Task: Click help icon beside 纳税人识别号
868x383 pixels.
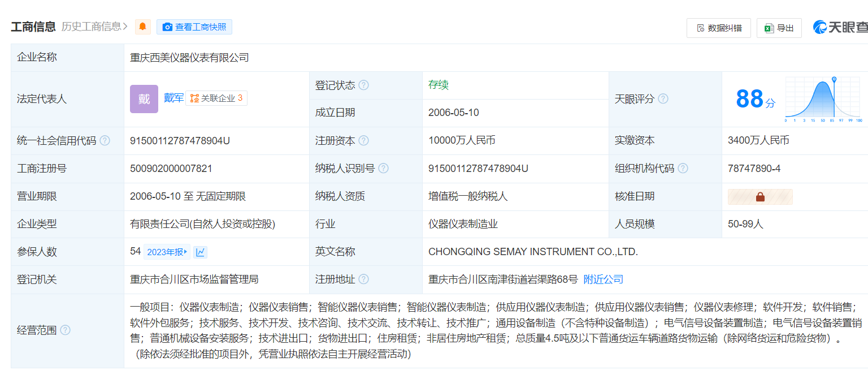Action: [x=384, y=169]
